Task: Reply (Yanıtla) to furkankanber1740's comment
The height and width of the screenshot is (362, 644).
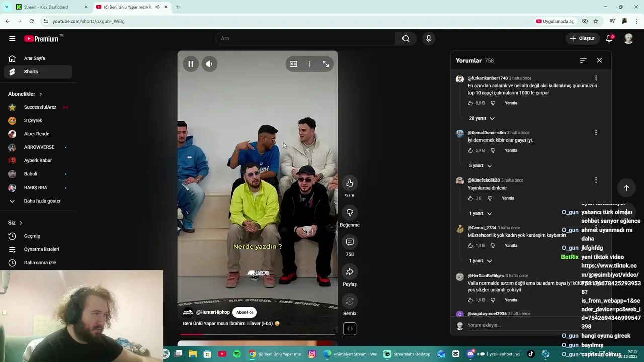Action: click(x=511, y=103)
